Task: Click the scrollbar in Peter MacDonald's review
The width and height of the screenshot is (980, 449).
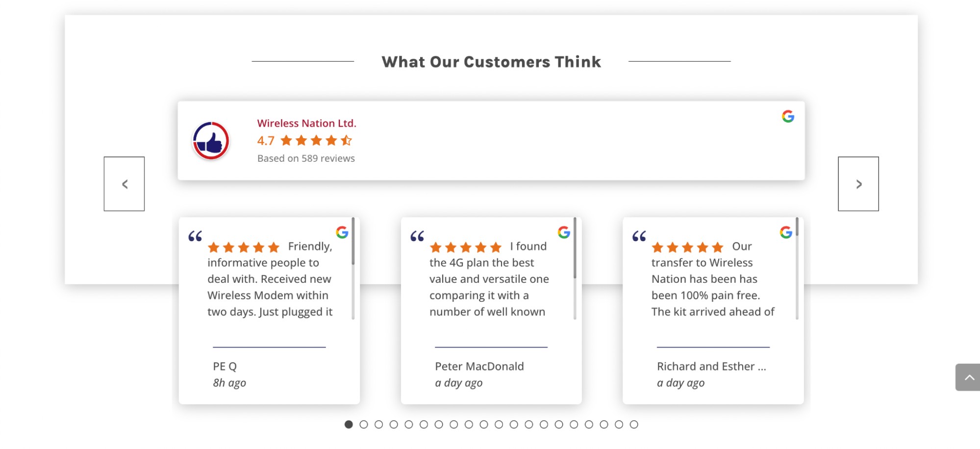Action: (575, 269)
